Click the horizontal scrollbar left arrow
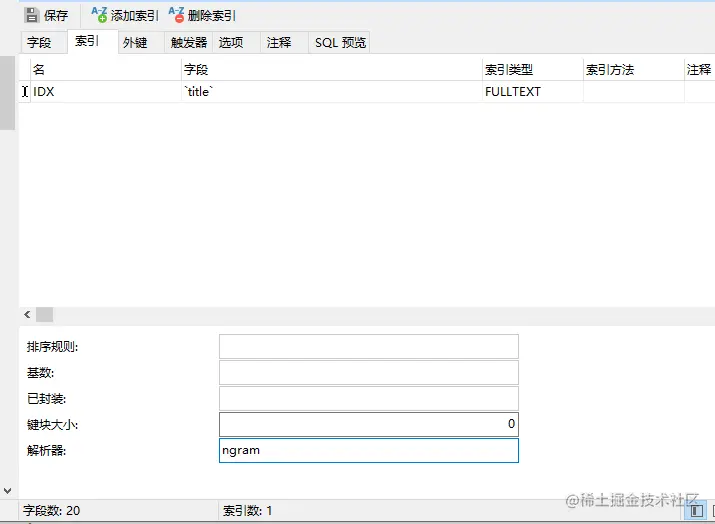Screen dimensions: 715x524 pos(27,314)
